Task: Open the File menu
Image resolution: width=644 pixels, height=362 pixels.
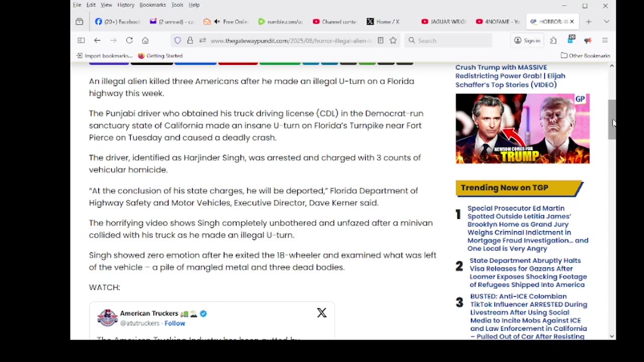Action: coord(77,5)
